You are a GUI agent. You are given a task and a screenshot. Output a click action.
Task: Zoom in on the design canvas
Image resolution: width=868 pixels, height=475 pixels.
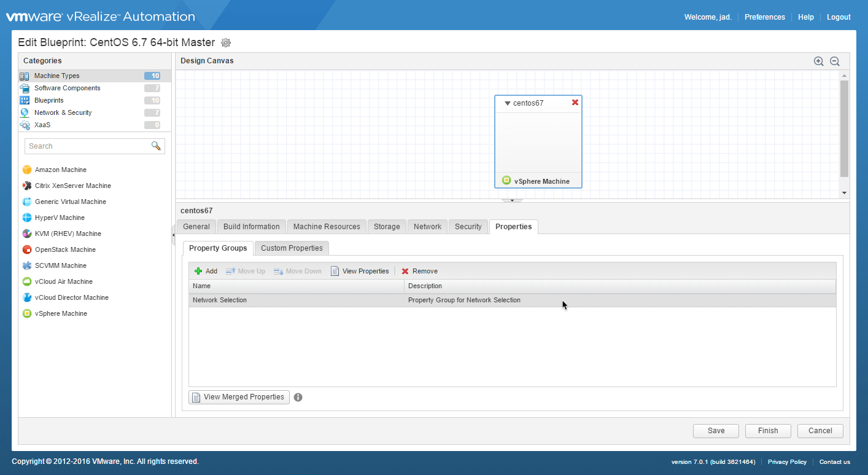pos(818,61)
